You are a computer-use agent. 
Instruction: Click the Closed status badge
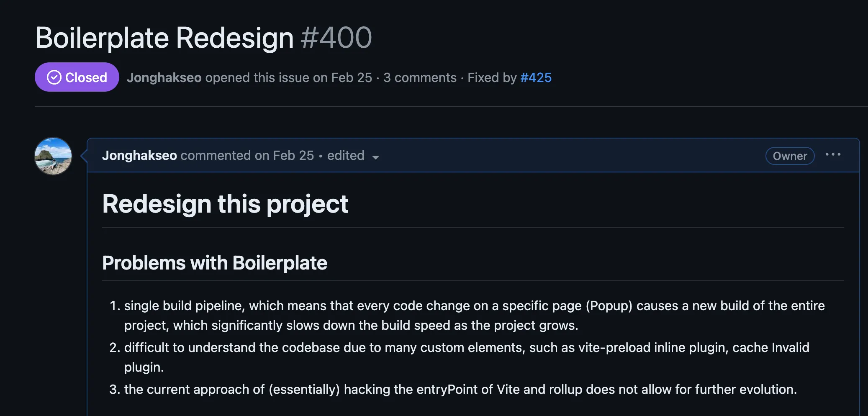pos(77,77)
